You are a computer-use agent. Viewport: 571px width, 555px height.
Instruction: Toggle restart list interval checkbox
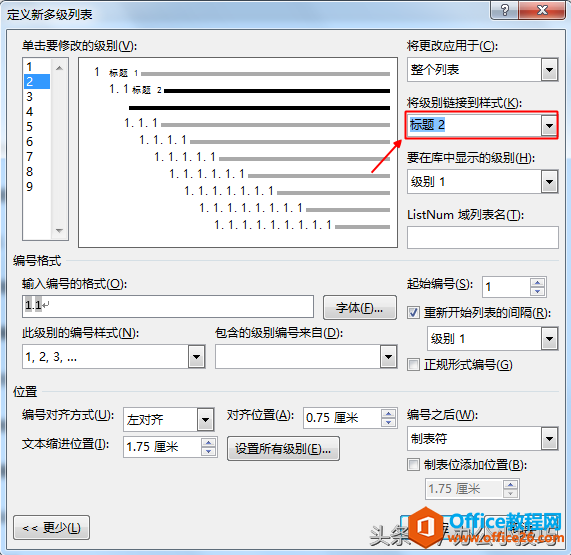[x=413, y=312]
